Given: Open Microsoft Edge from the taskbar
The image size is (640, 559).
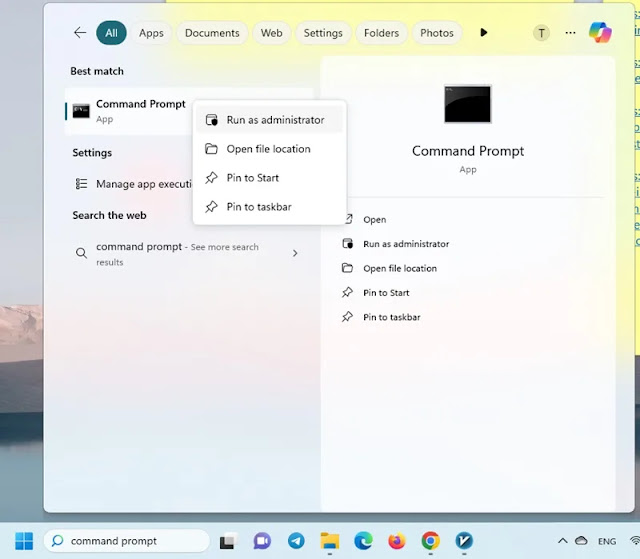Looking at the screenshot, I should [x=363, y=541].
